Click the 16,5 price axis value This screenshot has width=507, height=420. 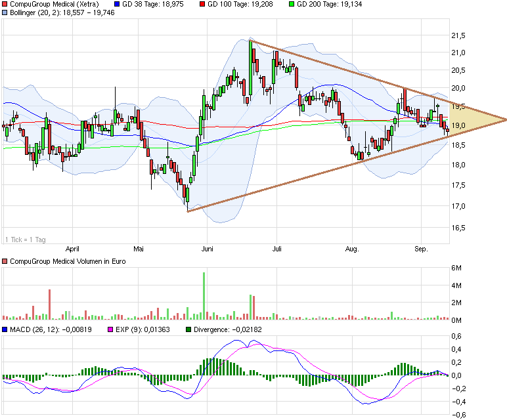(x=458, y=228)
